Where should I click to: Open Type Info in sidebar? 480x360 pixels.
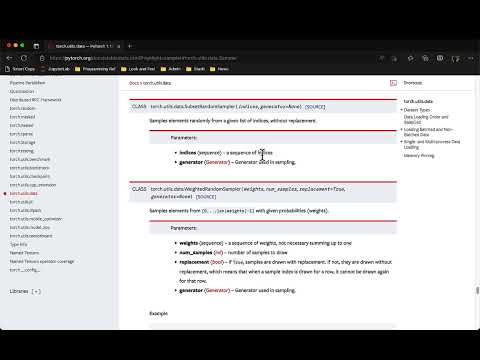(19, 244)
